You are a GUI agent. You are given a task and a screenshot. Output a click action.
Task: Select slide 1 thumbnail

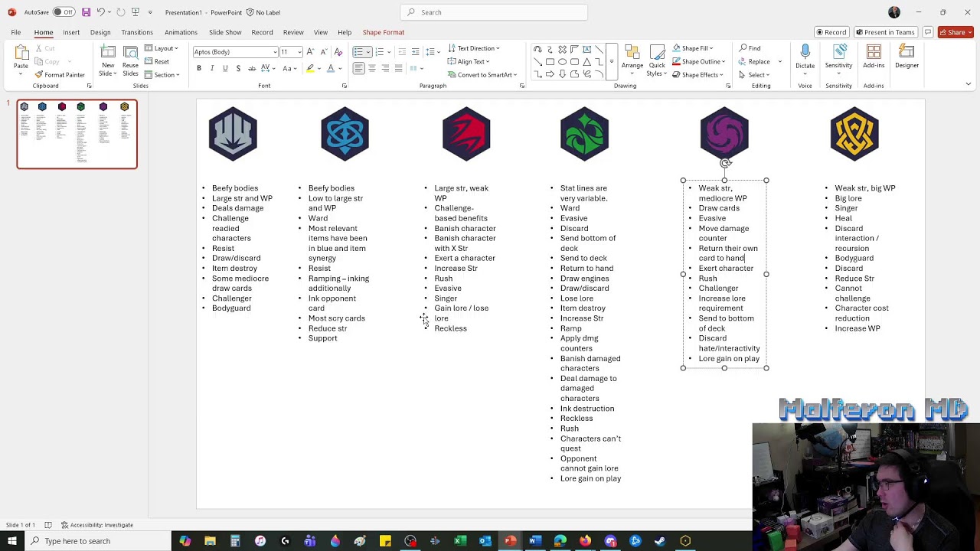[77, 134]
